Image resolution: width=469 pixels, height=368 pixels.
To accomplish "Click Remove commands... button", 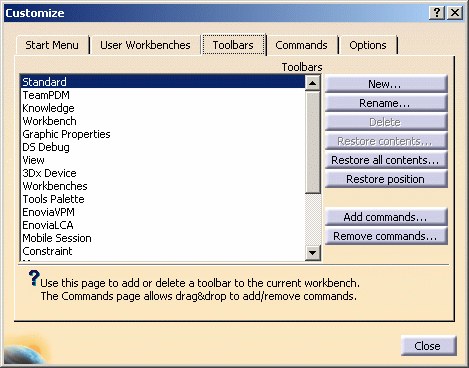I will click(x=386, y=236).
